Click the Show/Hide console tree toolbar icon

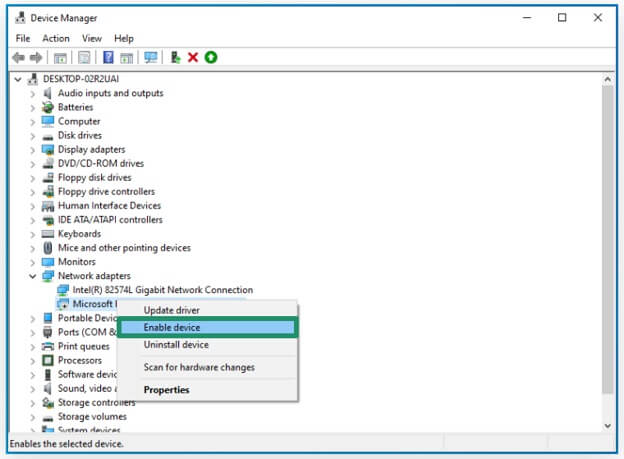[60, 58]
